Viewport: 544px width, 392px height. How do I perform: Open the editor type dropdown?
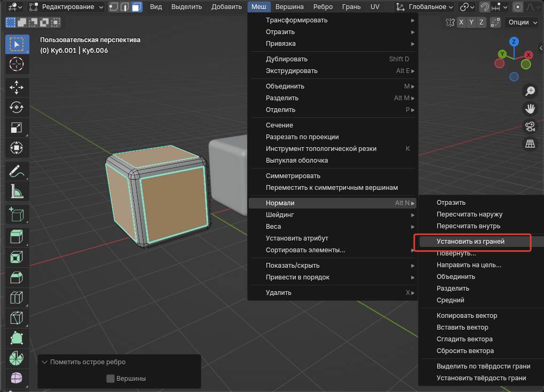point(15,7)
